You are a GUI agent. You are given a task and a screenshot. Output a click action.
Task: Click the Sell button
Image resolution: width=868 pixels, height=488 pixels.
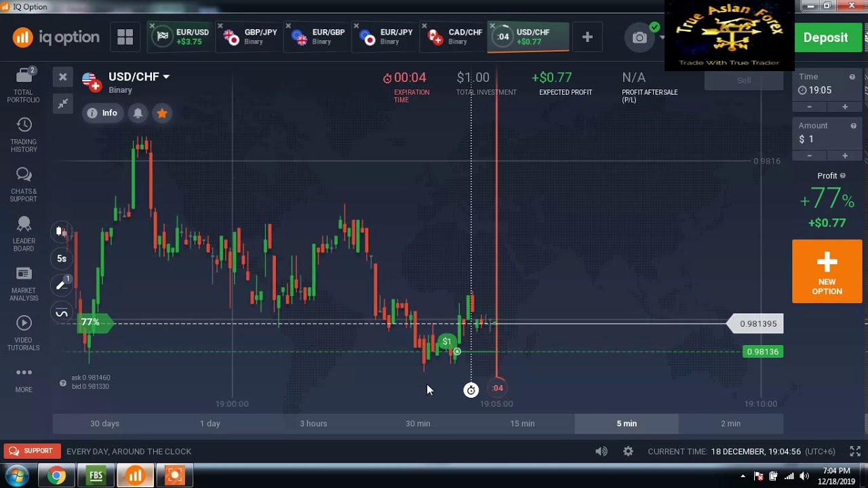coord(744,80)
